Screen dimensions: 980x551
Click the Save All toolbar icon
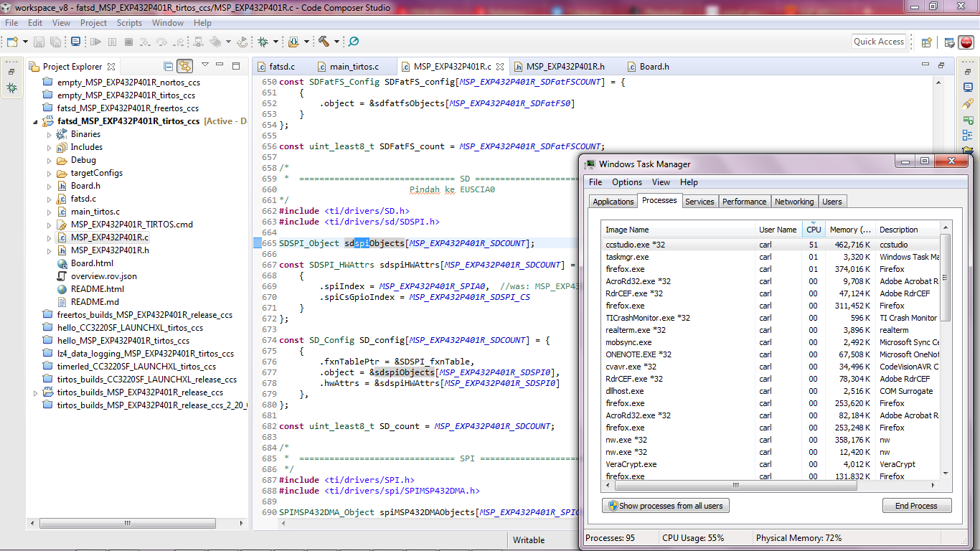[x=55, y=42]
